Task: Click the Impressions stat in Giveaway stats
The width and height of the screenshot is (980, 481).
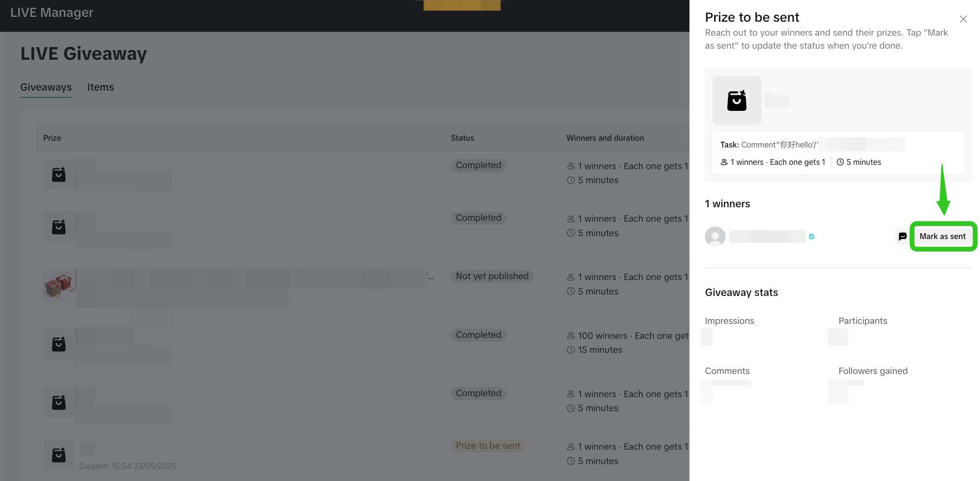Action: (729, 321)
